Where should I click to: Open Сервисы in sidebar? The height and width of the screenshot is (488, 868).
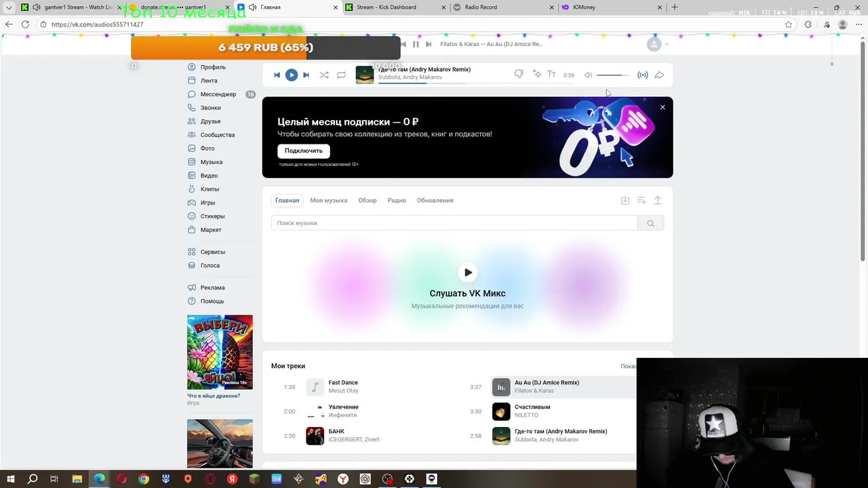coord(213,252)
